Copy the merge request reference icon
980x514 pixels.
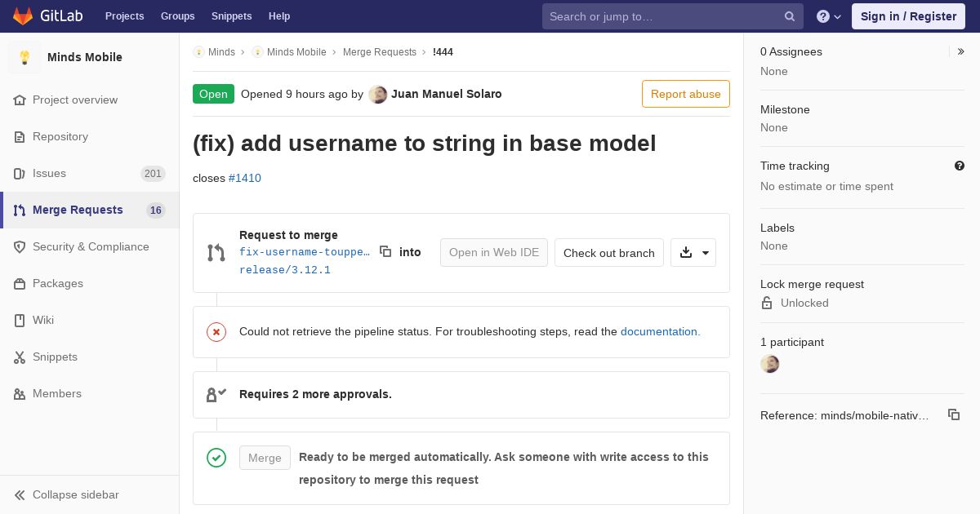point(953,415)
